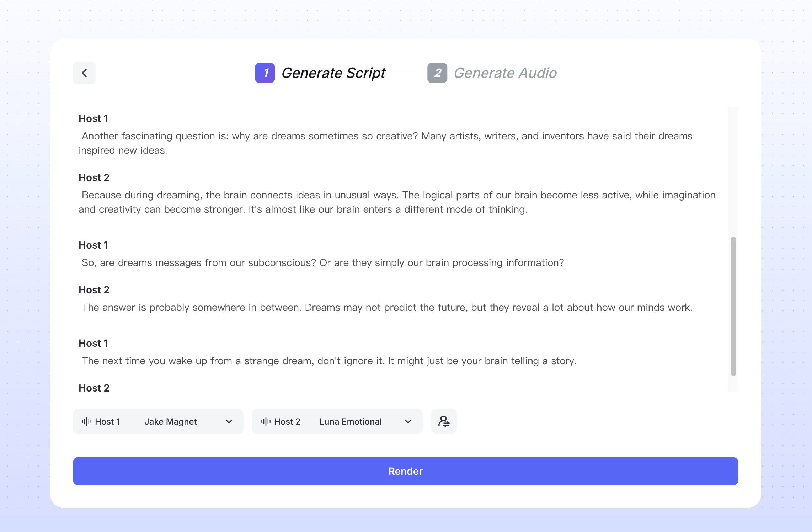Expand the Luna Emotional dropdown chevron
Image resolution: width=812 pixels, height=532 pixels.
point(408,421)
